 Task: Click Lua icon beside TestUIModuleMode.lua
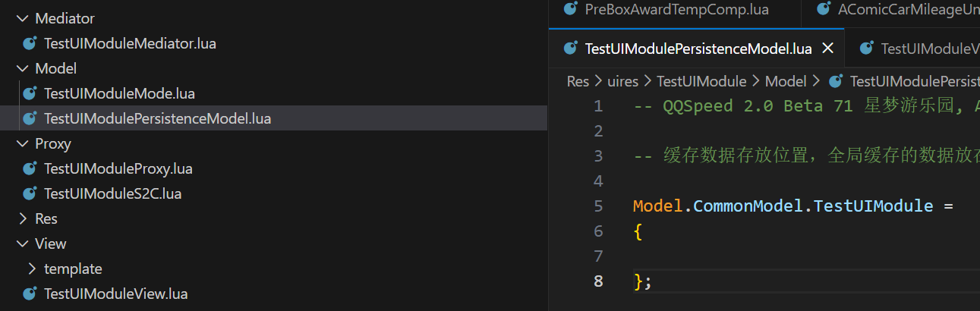[x=30, y=94]
